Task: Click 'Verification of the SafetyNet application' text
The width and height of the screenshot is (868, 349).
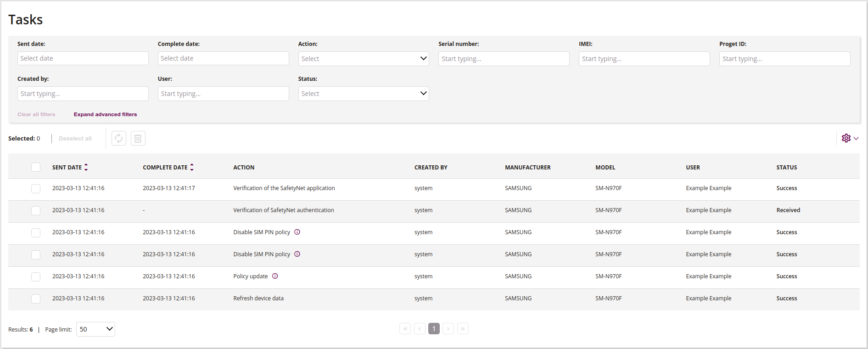Action: tap(284, 188)
